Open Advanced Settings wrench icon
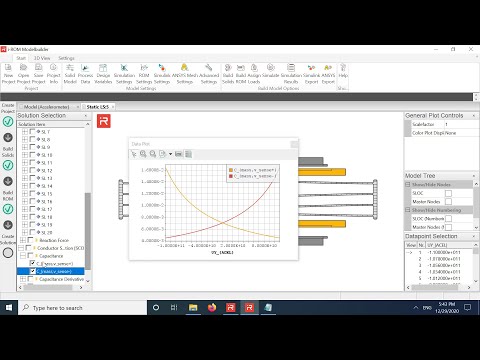The height and width of the screenshot is (360, 480). tap(209, 74)
